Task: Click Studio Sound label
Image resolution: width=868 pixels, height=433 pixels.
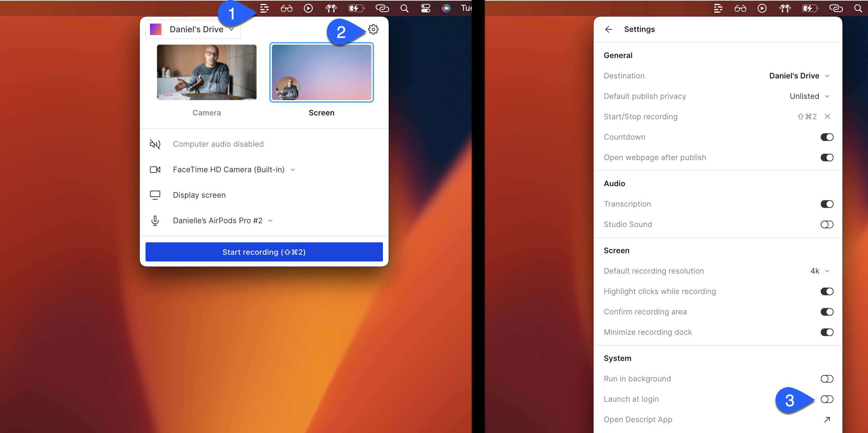Action: (628, 224)
